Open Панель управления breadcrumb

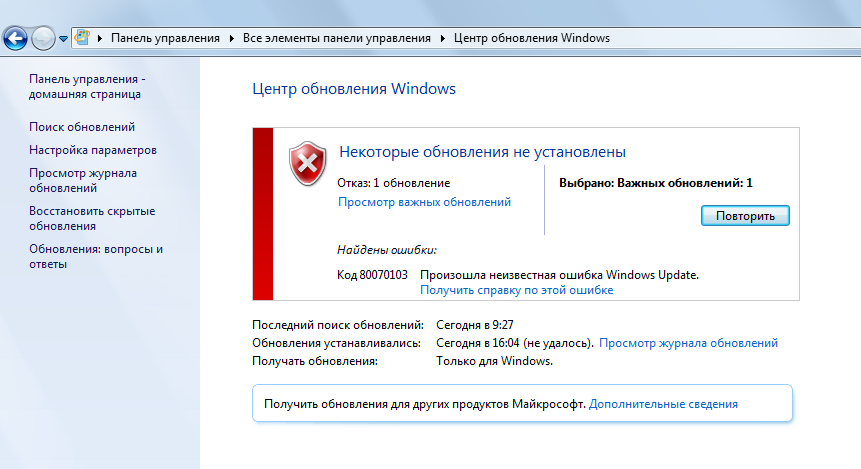click(165, 38)
